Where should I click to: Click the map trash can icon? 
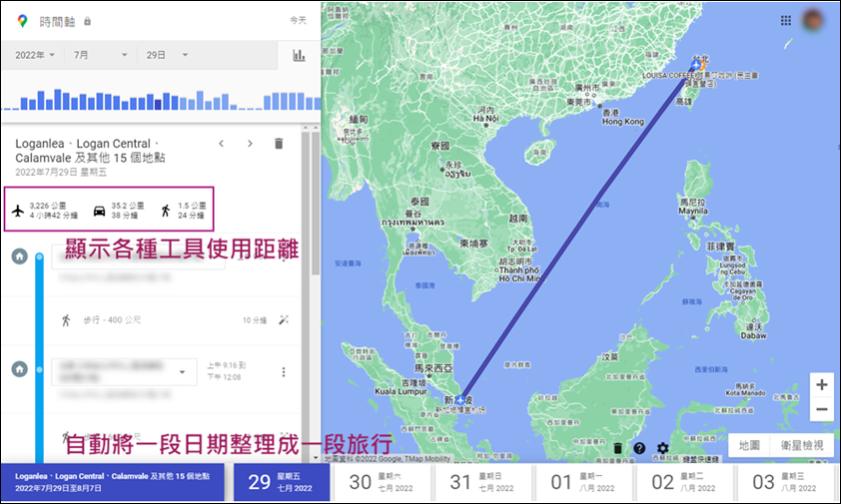coord(617,448)
